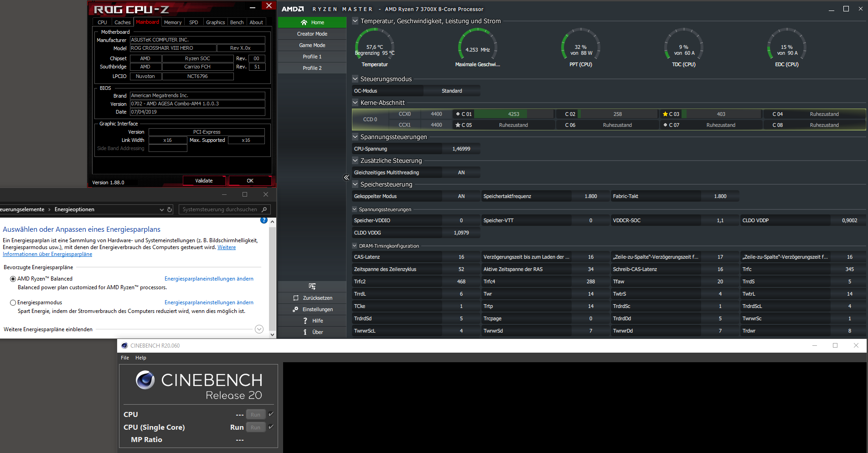The image size is (868, 453).
Task: Toggle Gekoppelter Modus AN value
Action: click(x=461, y=196)
